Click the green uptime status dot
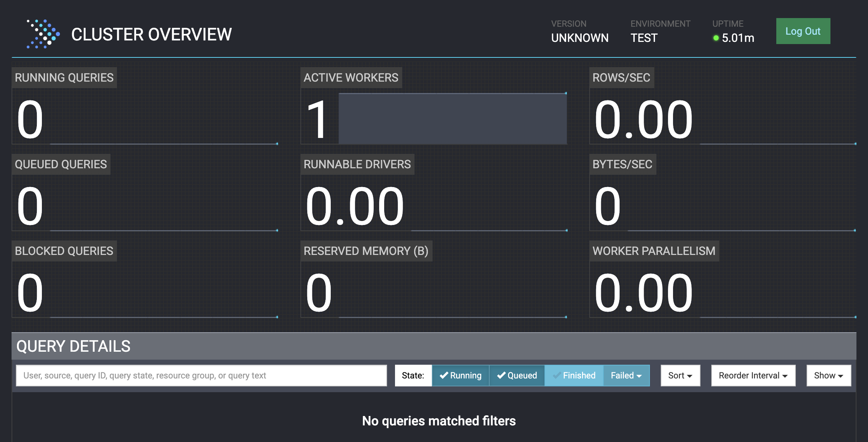 pos(716,38)
